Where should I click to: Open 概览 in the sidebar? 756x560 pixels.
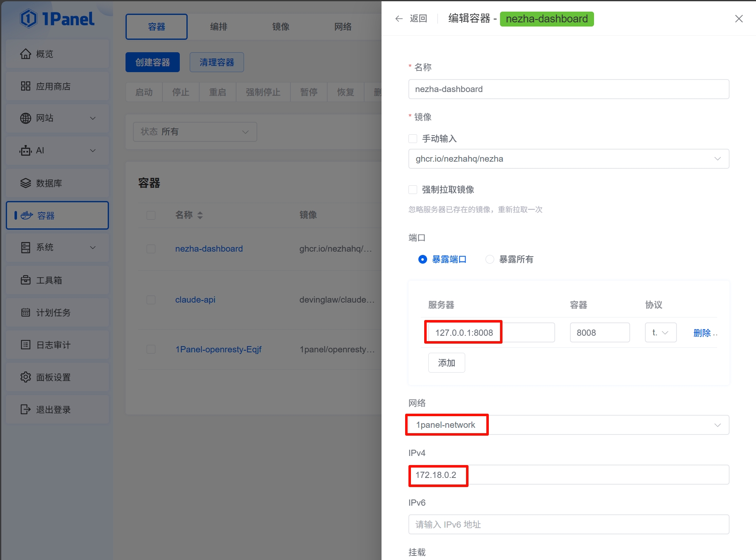pos(57,54)
